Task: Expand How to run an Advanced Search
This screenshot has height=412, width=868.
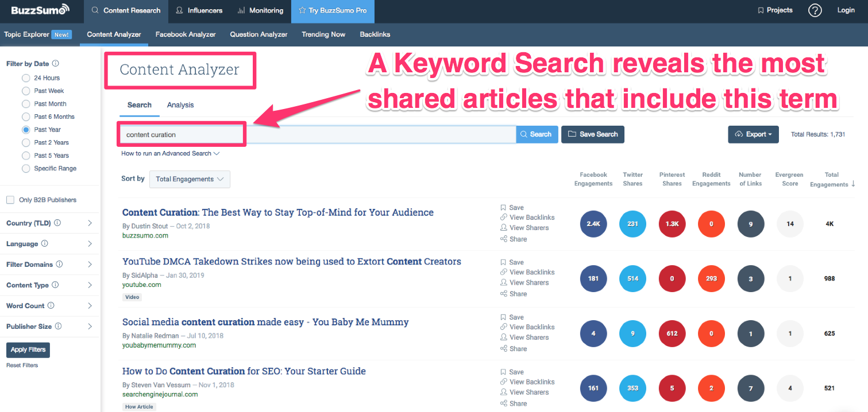Action: pos(171,154)
